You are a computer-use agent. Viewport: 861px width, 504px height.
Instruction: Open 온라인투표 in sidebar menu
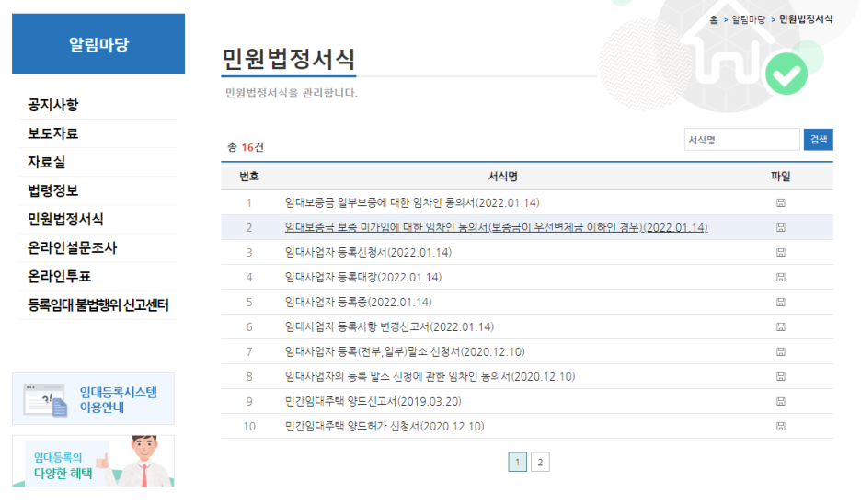tap(59, 276)
